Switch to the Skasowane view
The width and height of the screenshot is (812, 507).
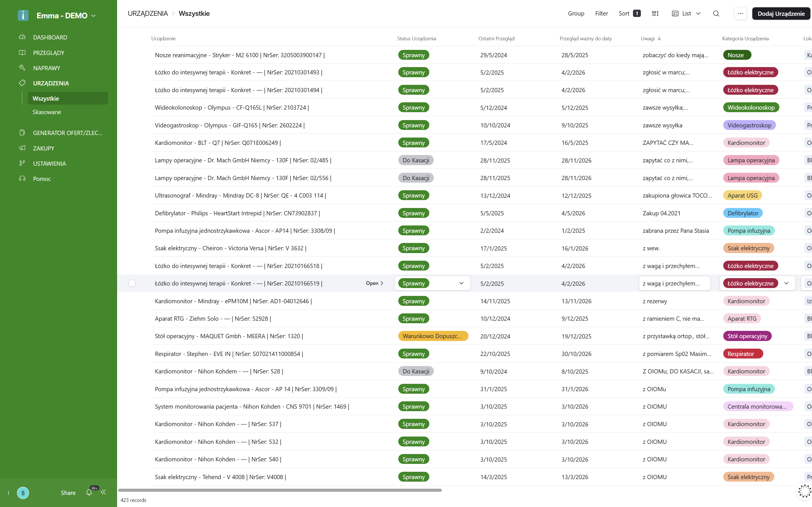(47, 112)
